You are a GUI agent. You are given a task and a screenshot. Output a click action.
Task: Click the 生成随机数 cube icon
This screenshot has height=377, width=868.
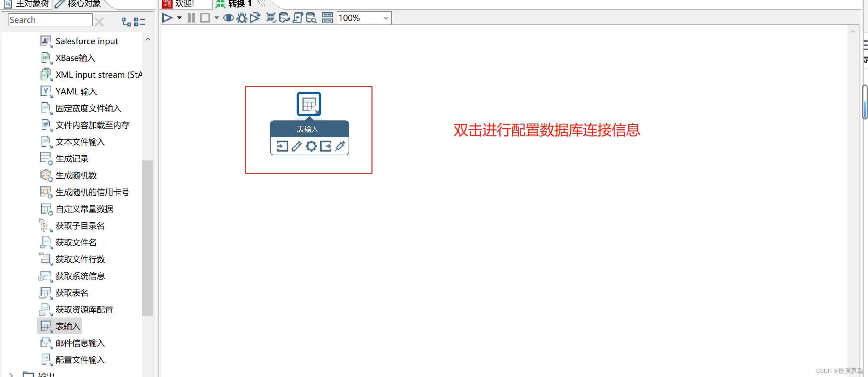[x=46, y=175]
